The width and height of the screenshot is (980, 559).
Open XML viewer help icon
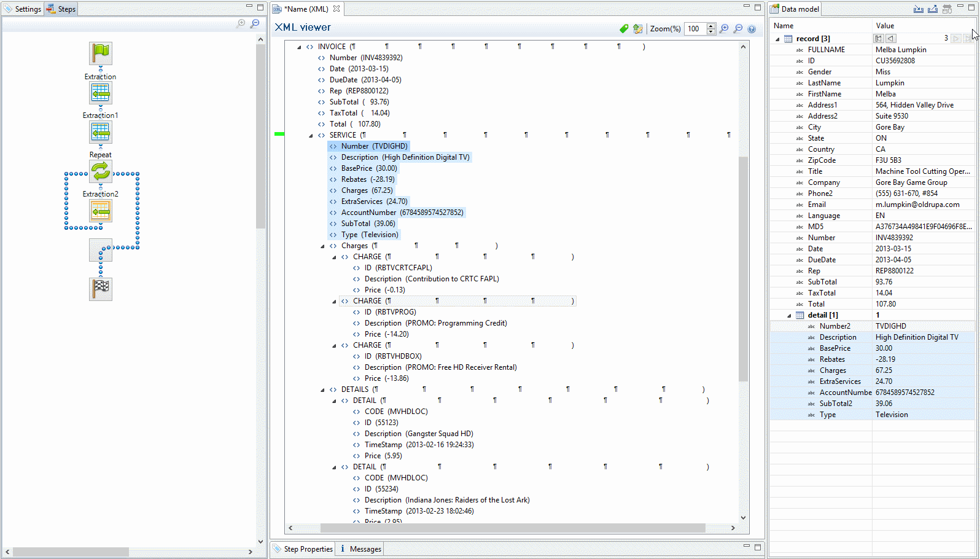(752, 29)
